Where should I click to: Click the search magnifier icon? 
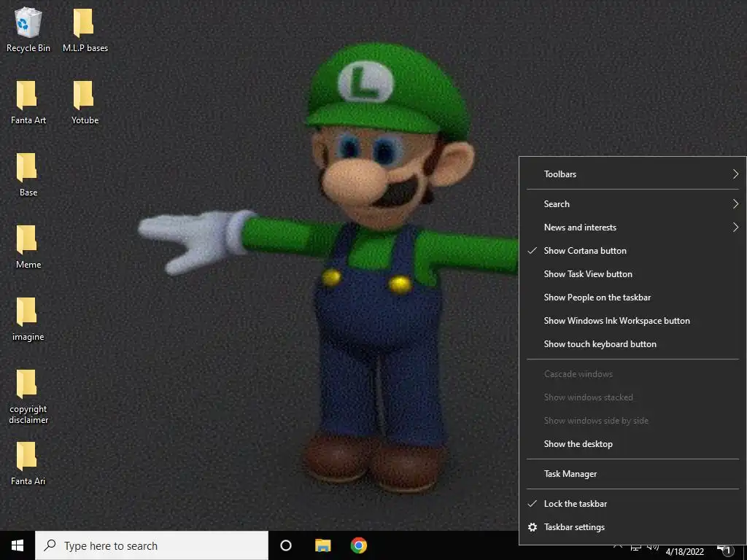(x=50, y=545)
